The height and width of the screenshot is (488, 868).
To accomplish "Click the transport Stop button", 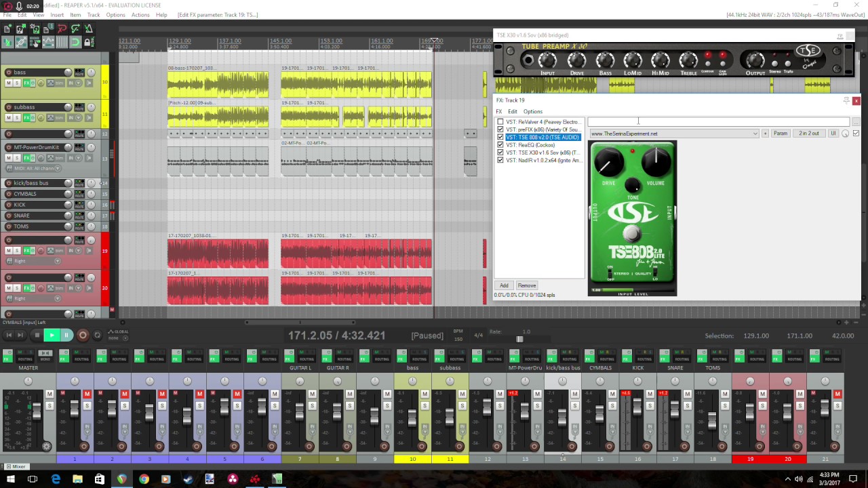I will click(37, 335).
